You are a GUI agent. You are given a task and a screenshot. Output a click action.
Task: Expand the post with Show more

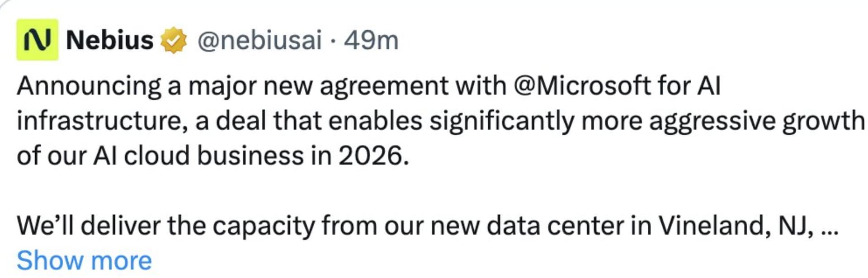tap(84, 261)
